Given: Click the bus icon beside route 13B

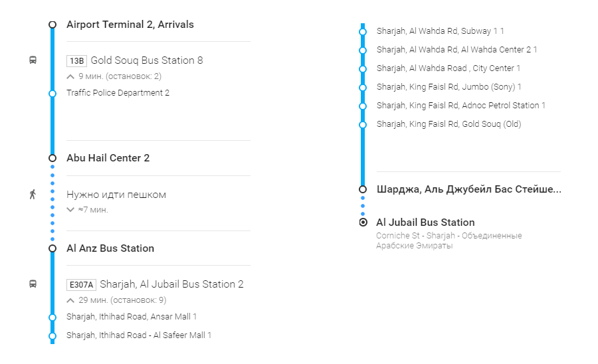Looking at the screenshot, I should (x=33, y=60).
